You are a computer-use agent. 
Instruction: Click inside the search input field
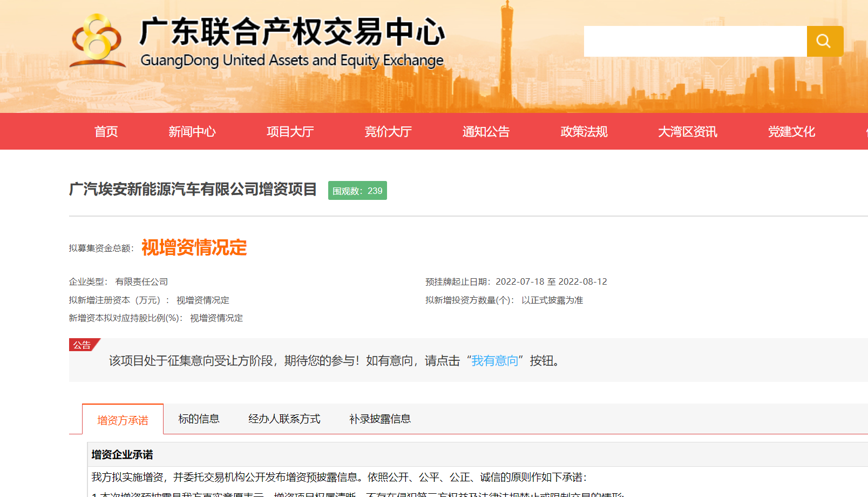click(x=694, y=41)
